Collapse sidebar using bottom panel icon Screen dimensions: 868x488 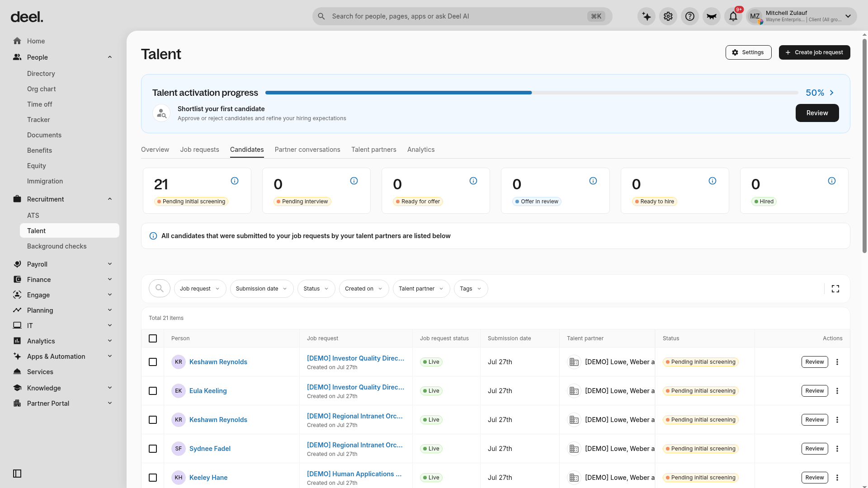click(17, 474)
